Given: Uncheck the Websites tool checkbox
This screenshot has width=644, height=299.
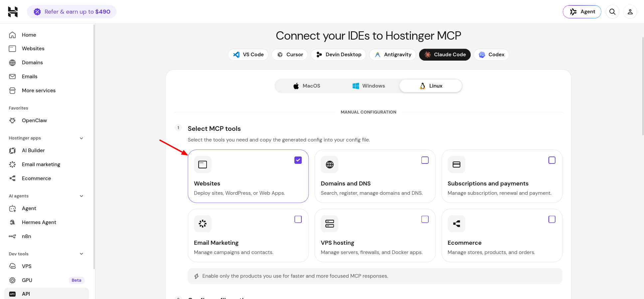Looking at the screenshot, I should tap(298, 160).
